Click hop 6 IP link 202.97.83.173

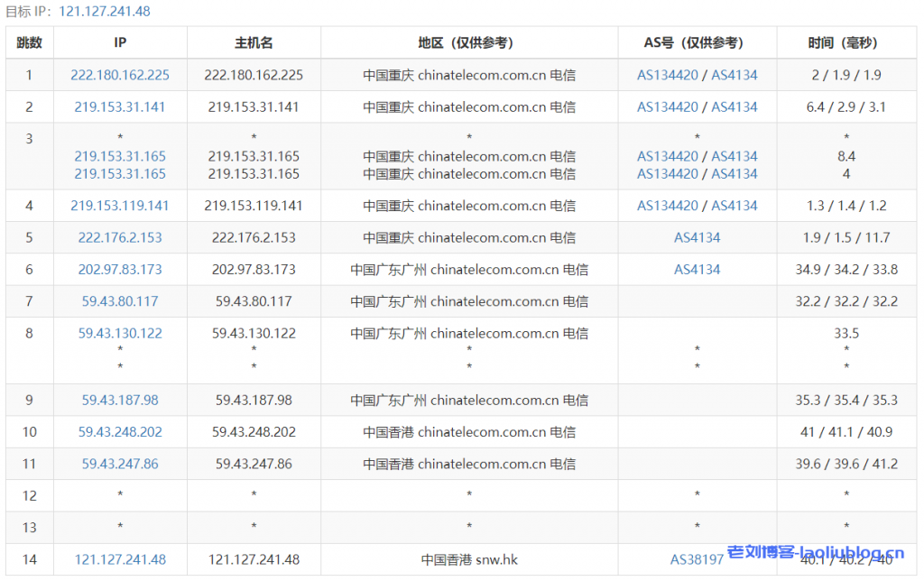120,269
